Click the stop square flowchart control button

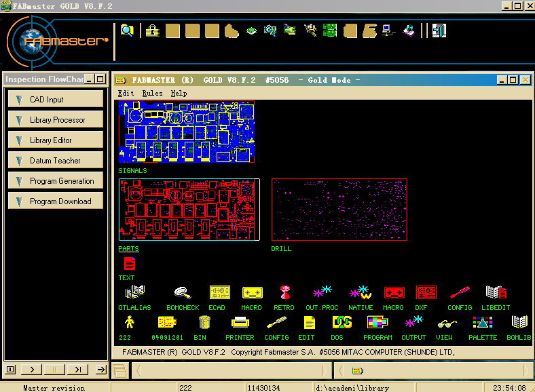[x=11, y=370]
